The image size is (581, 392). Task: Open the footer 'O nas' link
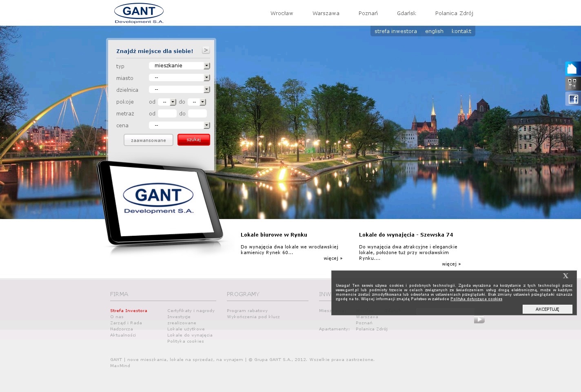[x=117, y=317]
